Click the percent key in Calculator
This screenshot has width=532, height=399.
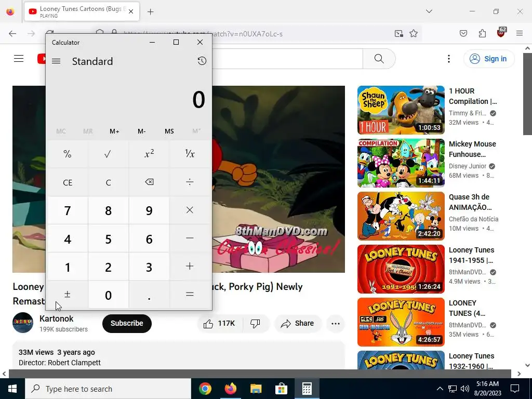[68, 154]
